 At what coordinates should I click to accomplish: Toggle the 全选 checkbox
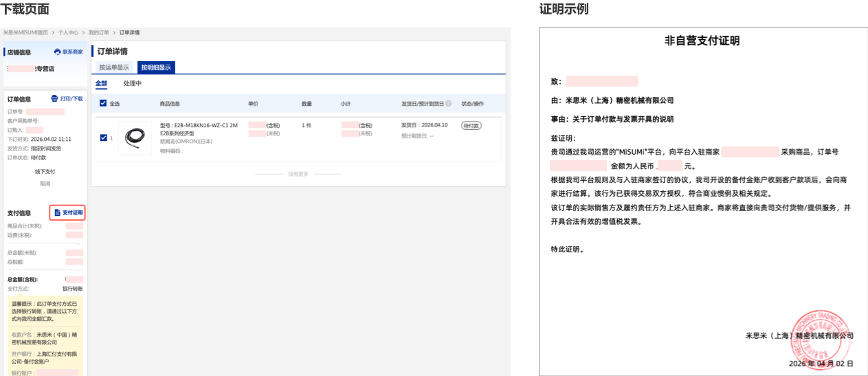[x=104, y=104]
